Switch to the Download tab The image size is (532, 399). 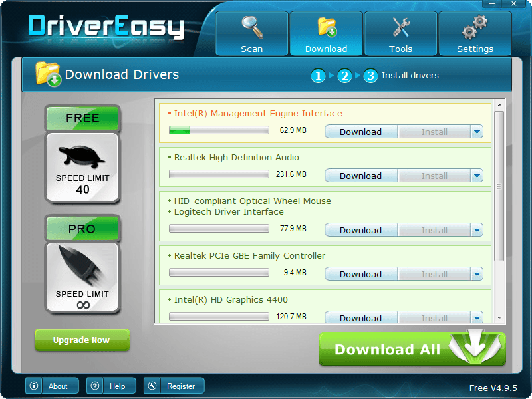tap(326, 33)
